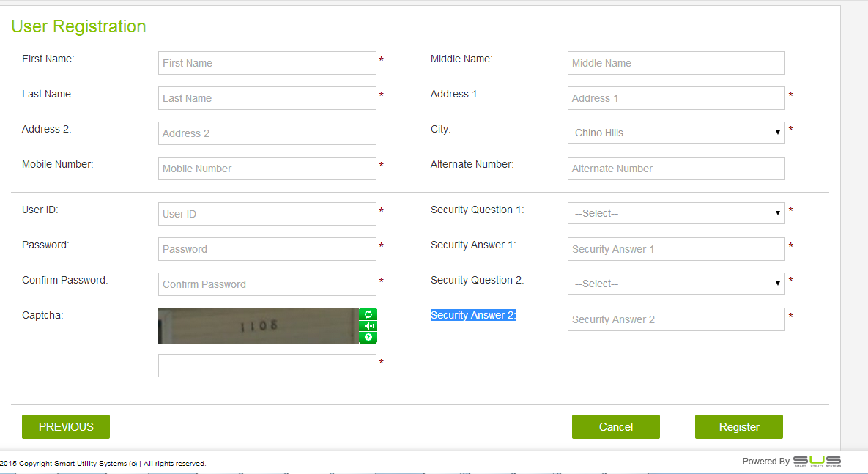Click the User ID input

(267, 214)
